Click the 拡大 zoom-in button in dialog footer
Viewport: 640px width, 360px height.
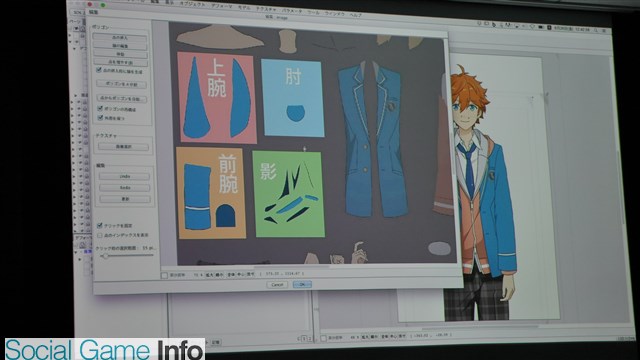tap(209, 275)
